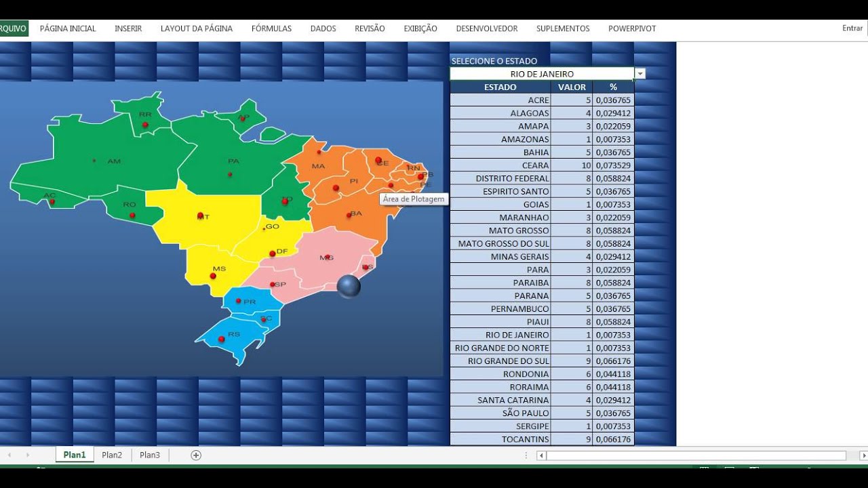This screenshot has width=868, height=488.
Task: Select the AMAZONAS state cell
Action: tap(500, 139)
